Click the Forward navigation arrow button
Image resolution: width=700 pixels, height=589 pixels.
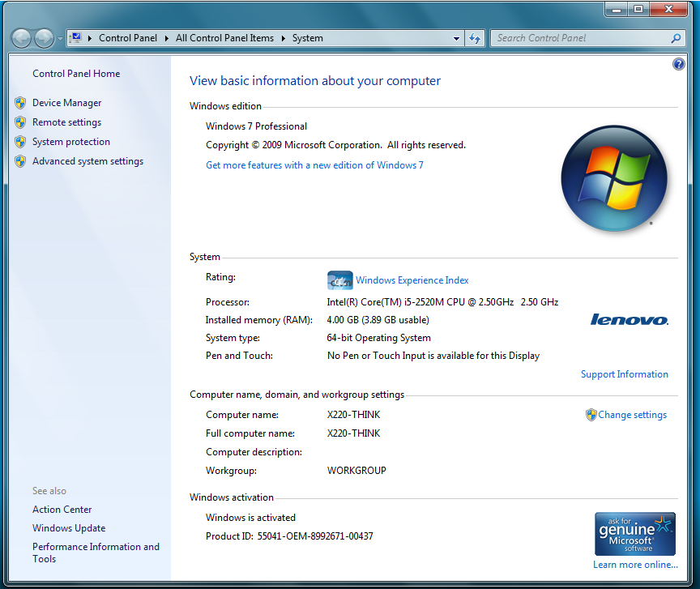(45, 38)
